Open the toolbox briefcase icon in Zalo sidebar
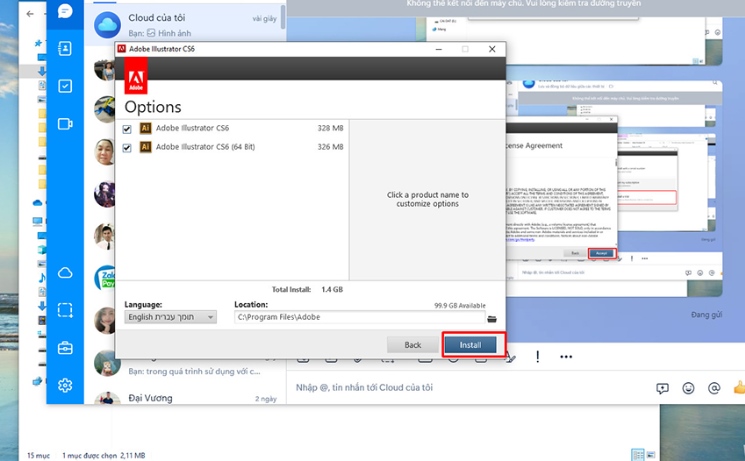 [x=65, y=348]
